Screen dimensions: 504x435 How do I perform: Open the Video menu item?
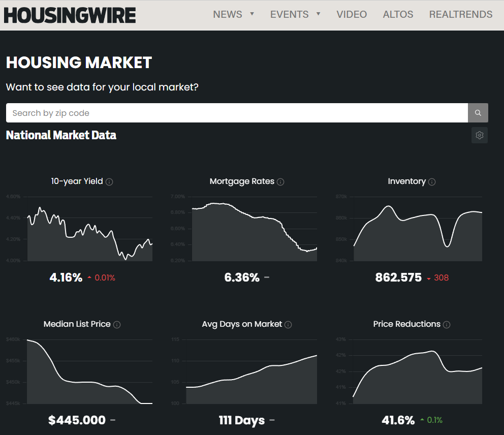352,14
